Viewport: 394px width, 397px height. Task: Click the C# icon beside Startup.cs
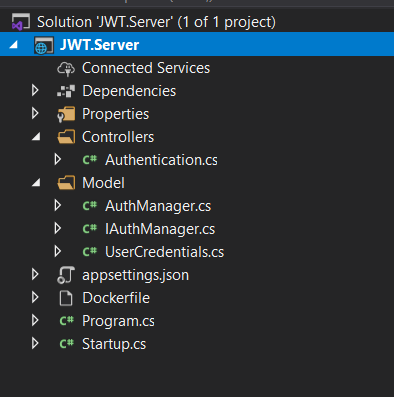tap(66, 344)
